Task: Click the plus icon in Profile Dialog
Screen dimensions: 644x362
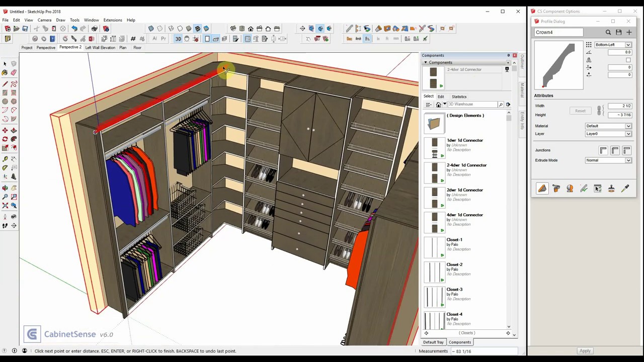Action: (629, 33)
